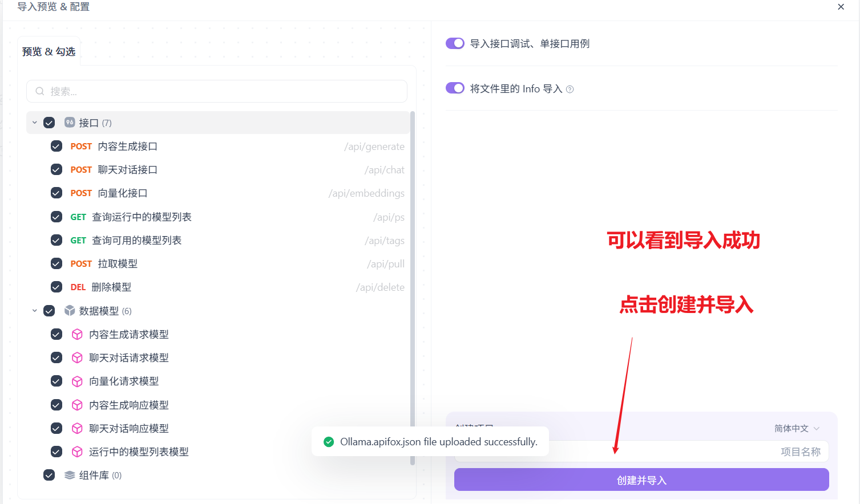Click the /api/ps path text
Image resolution: width=860 pixels, height=504 pixels.
click(389, 217)
